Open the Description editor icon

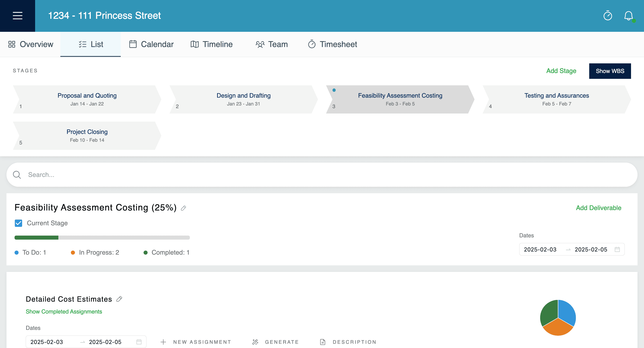click(x=322, y=342)
